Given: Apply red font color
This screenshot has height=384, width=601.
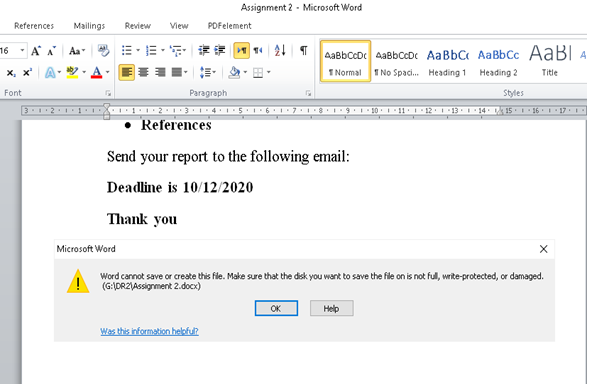Looking at the screenshot, I should 97,72.
